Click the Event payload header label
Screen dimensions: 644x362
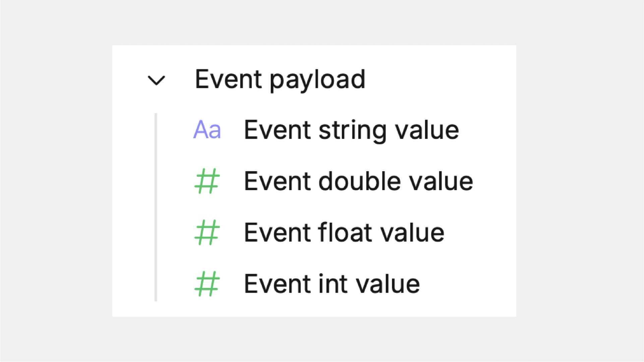click(x=280, y=79)
